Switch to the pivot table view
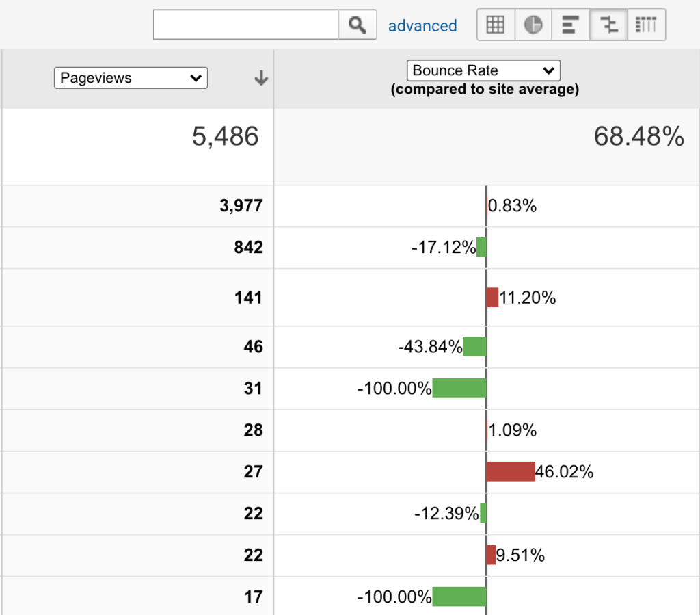The height and width of the screenshot is (615, 700). pyautogui.click(x=646, y=25)
